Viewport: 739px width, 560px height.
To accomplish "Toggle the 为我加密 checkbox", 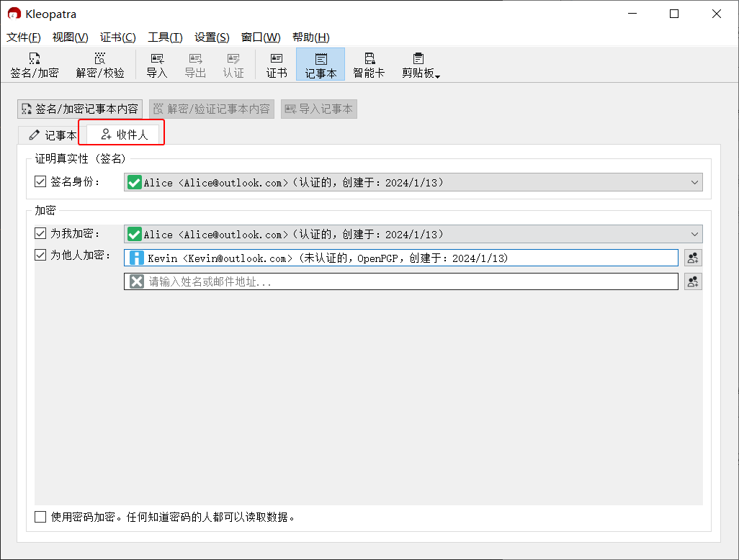I will [40, 233].
